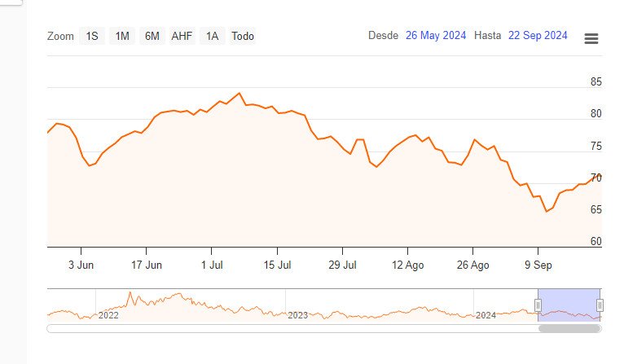Edit the Hasta end date field
Image resolution: width=624 pixels, height=364 pixels.
(x=538, y=36)
